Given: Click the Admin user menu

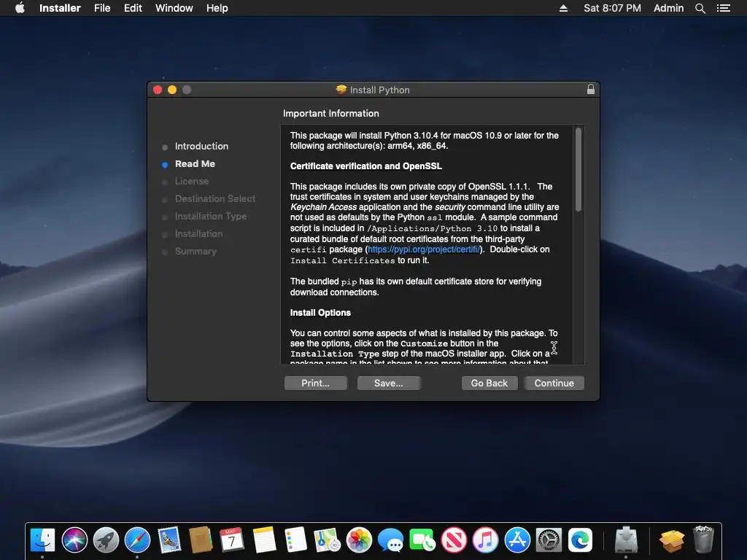Looking at the screenshot, I should click(668, 8).
